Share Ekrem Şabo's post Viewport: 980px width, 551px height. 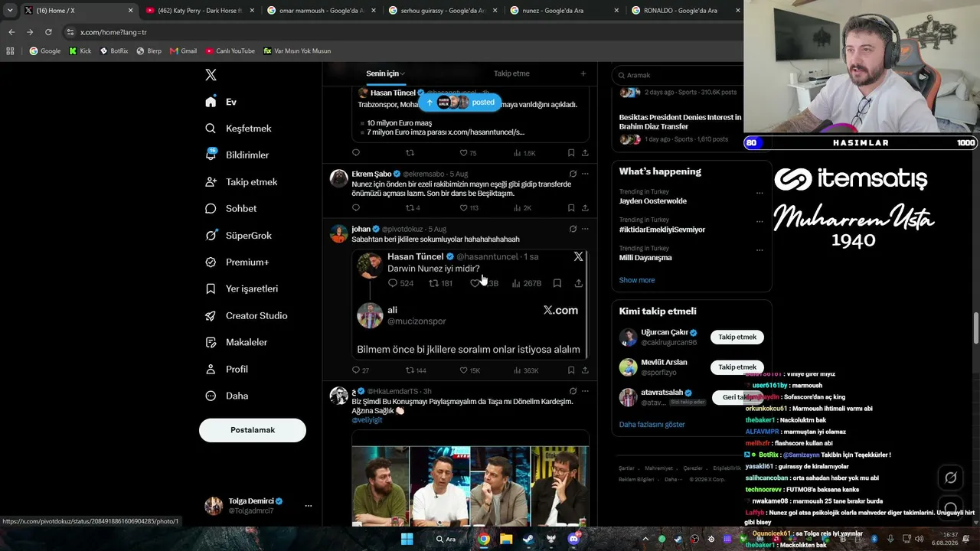pos(585,207)
